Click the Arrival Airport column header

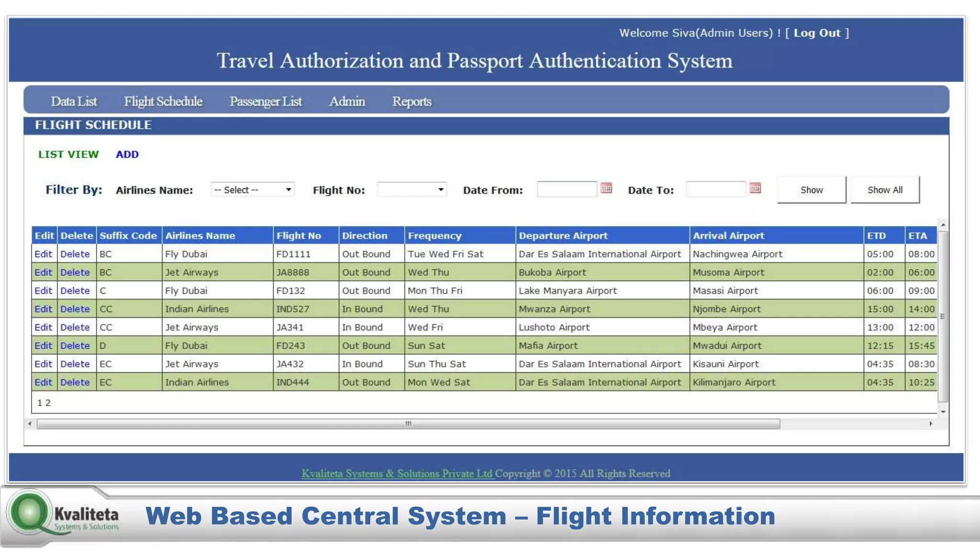777,235
